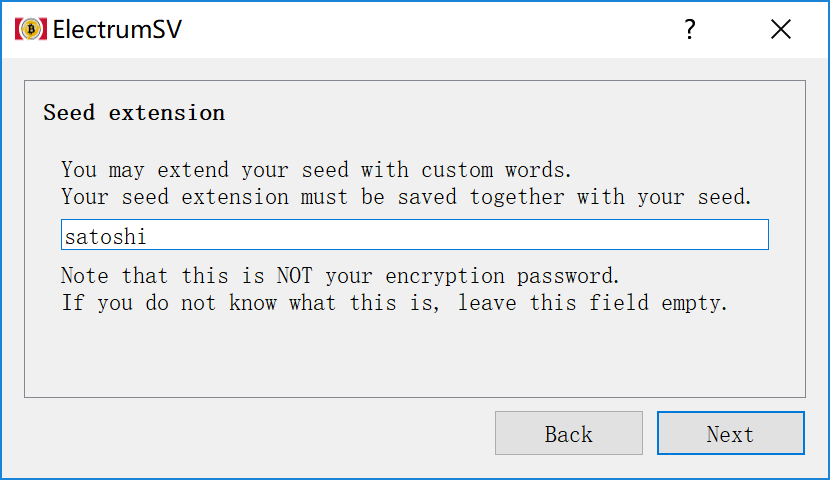Screen dimensions: 830x480
Task: Close the ElectrumSV dialog with X
Action: point(781,29)
